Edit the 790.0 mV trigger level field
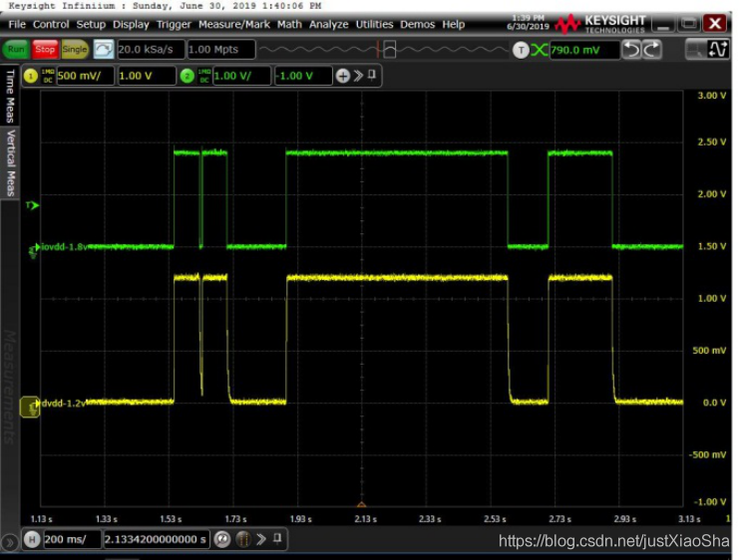The width and height of the screenshot is (740, 560). [584, 50]
